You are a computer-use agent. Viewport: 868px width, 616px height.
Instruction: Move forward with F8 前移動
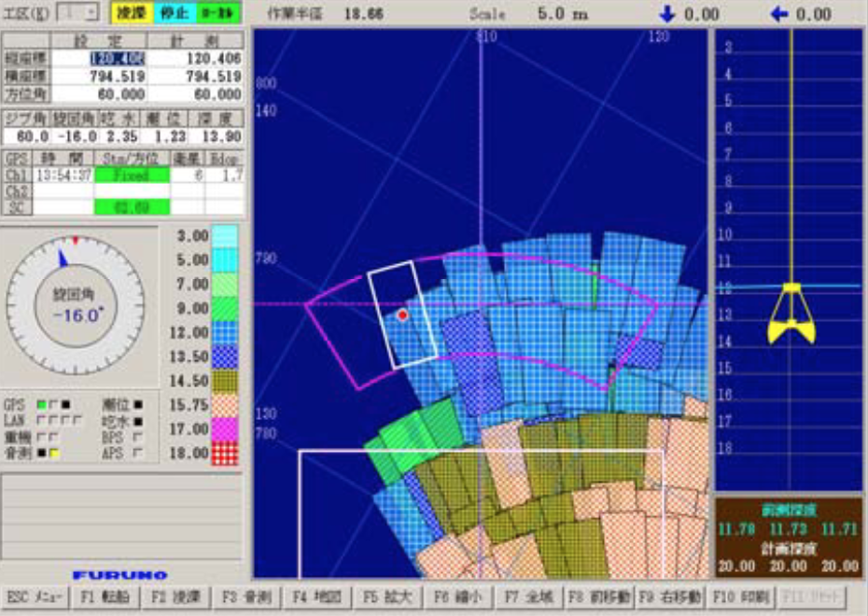(x=600, y=597)
